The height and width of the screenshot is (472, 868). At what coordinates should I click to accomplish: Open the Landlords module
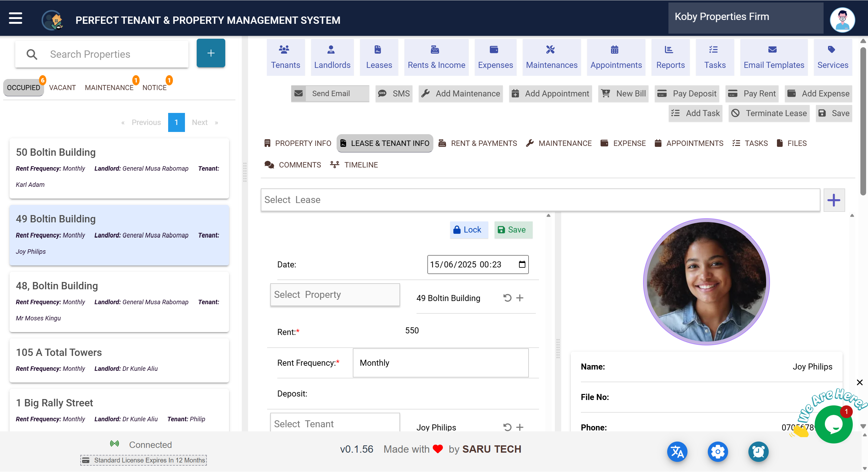pyautogui.click(x=332, y=57)
